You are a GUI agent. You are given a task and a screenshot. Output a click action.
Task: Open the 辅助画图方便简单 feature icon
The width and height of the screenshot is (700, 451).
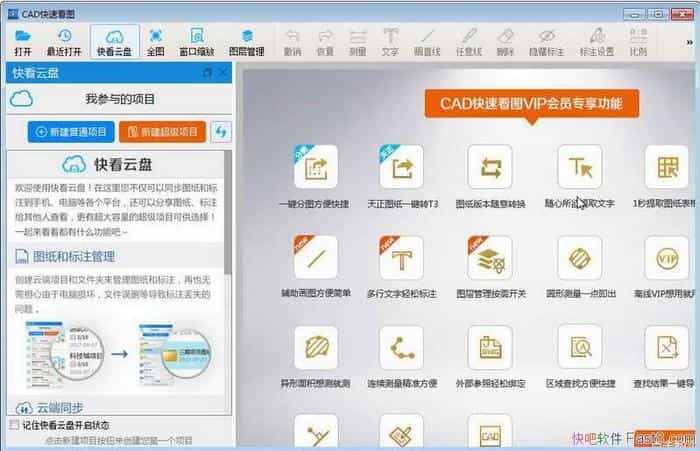(316, 258)
